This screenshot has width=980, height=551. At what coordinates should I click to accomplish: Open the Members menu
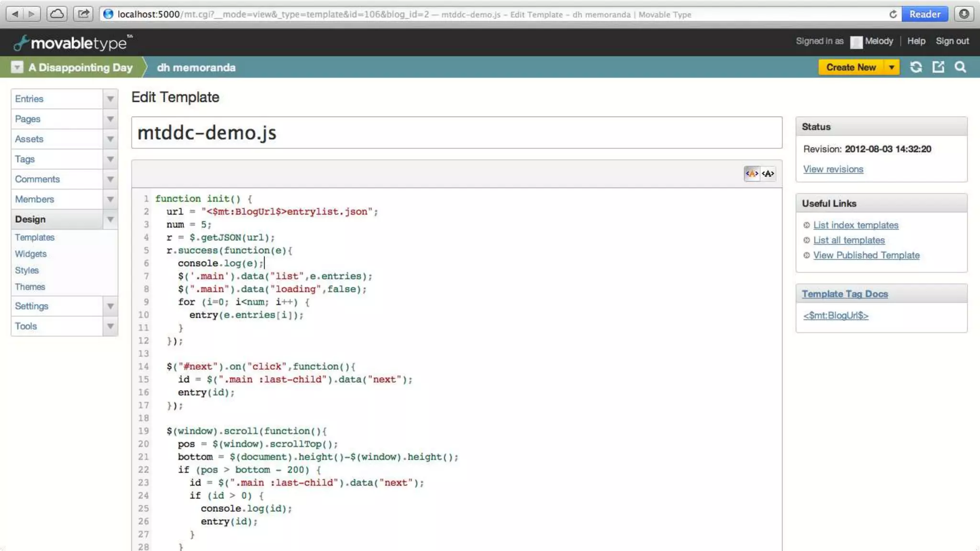point(57,199)
